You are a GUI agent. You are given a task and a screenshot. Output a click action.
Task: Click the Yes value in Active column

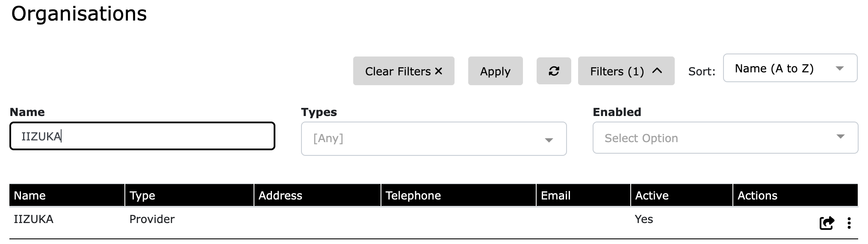tap(644, 219)
